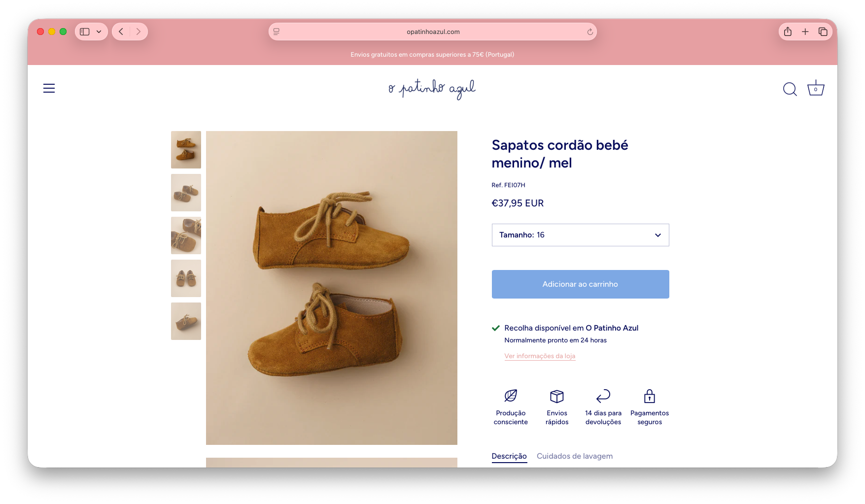The width and height of the screenshot is (865, 504).
Task: Click the Safari share icon
Action: [788, 32]
